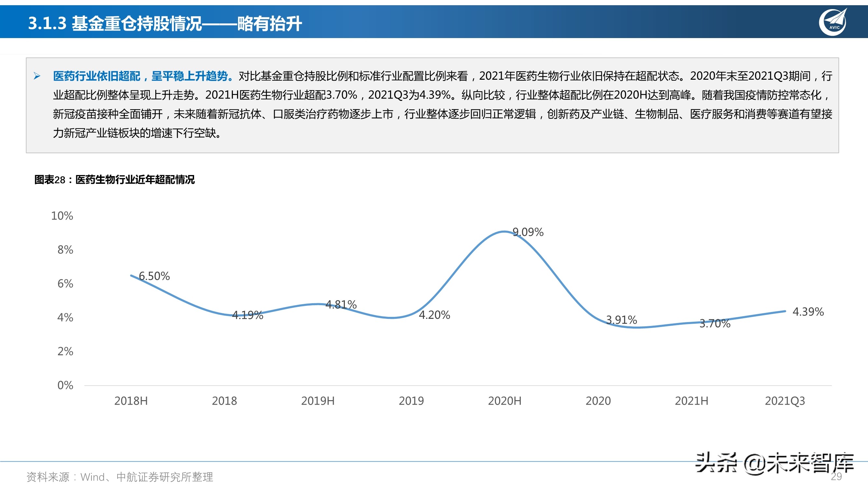Click the 2021Q3 x-axis label
This screenshot has width=868, height=488.
785,401
